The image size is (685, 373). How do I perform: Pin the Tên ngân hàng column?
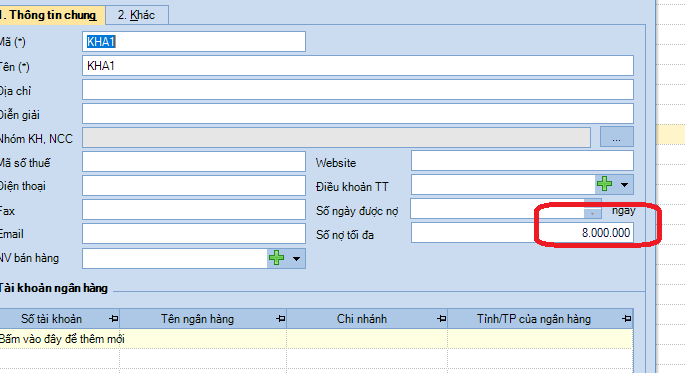[280, 319]
